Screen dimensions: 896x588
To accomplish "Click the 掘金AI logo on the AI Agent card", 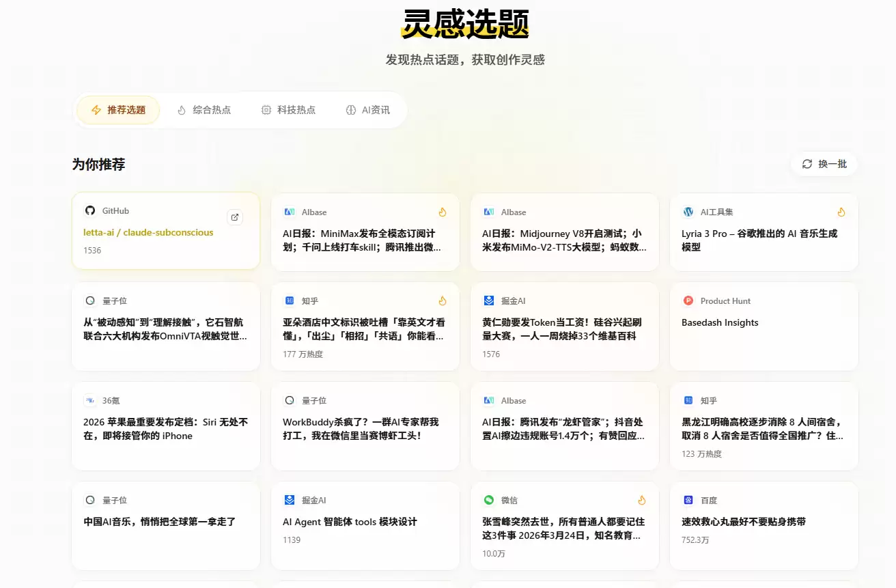I will [x=290, y=500].
